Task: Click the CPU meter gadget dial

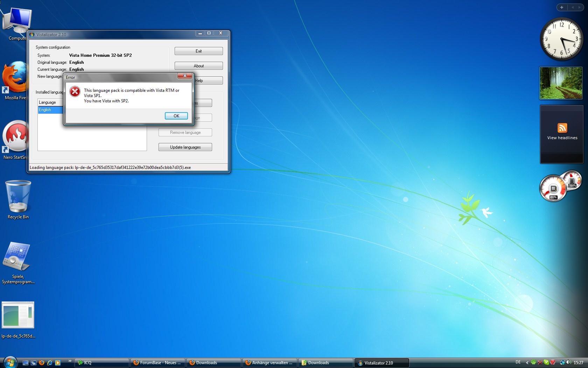Action: [553, 189]
